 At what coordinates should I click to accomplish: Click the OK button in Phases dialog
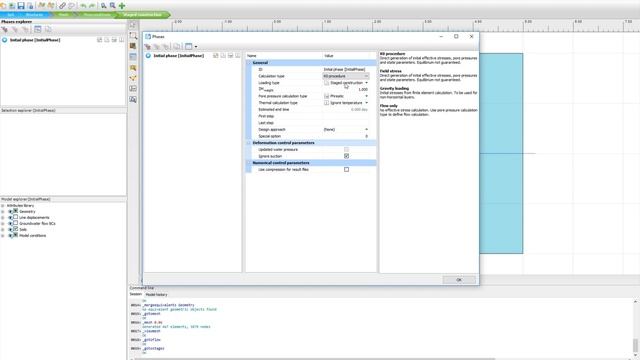[459, 280]
